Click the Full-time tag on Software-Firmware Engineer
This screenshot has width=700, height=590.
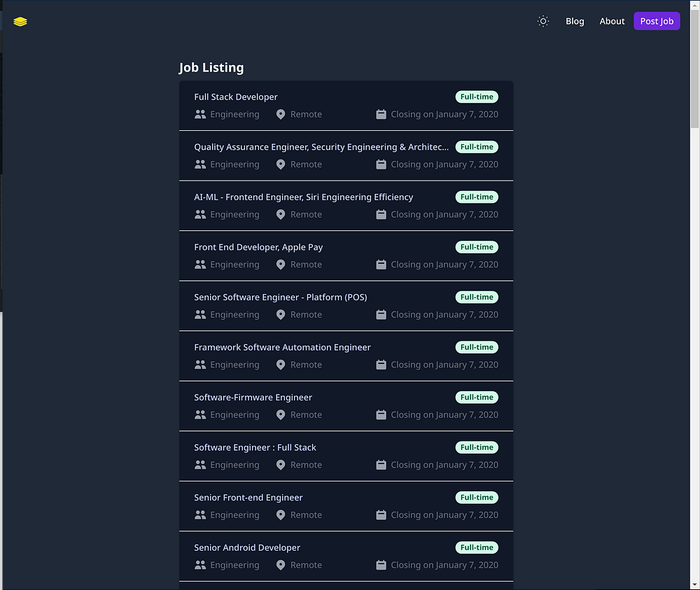(477, 397)
